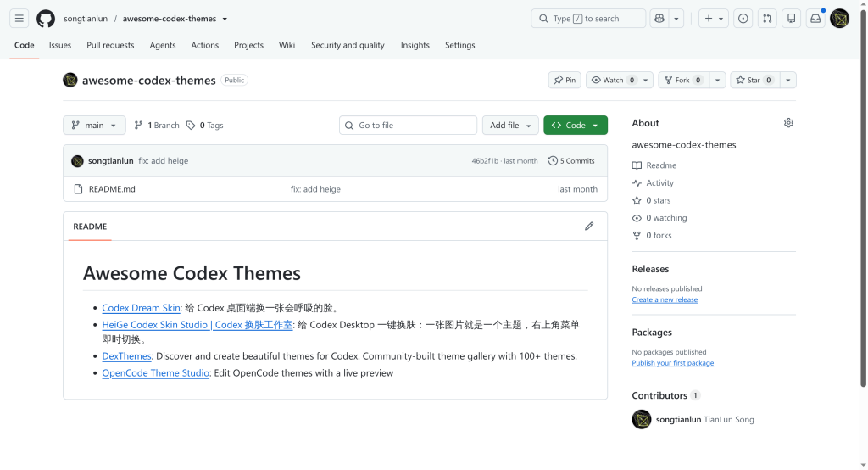Open commit hash 46b2f1b
This screenshot has width=868, height=470.
click(x=485, y=160)
